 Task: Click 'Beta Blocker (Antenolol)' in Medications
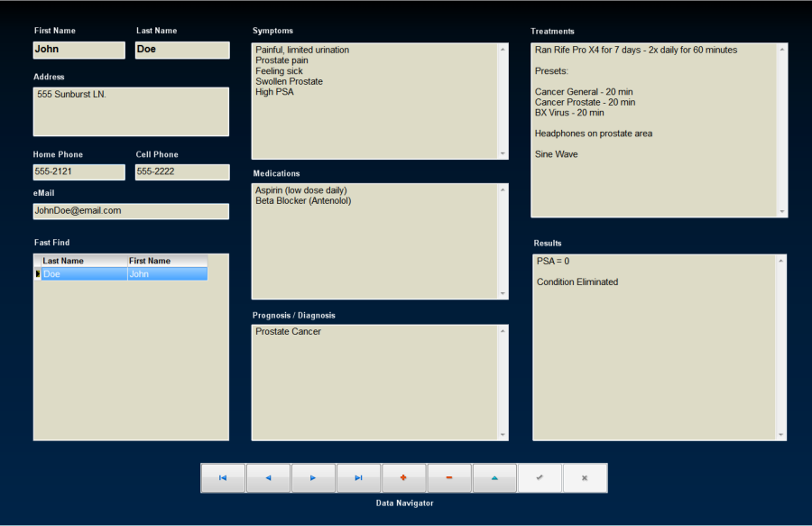(x=303, y=200)
